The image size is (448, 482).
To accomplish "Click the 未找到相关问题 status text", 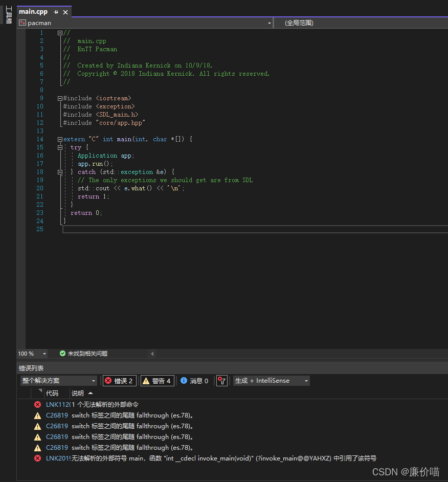I will point(87,354).
